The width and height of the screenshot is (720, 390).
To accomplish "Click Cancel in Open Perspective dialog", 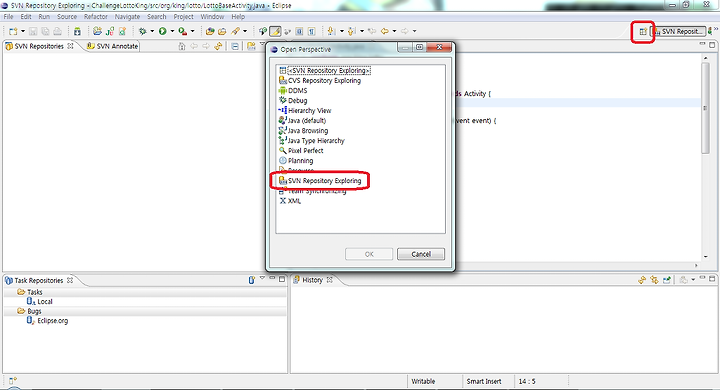I will click(x=421, y=254).
